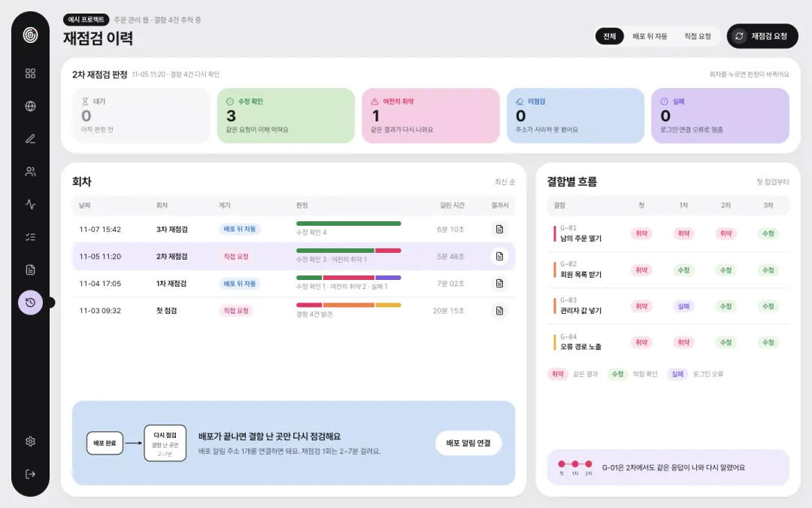Select the 여전히 취약 status card
The width and height of the screenshot is (812, 508).
point(430,116)
